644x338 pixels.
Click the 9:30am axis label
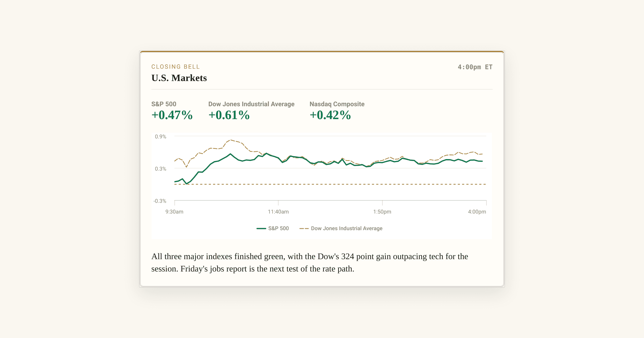click(174, 212)
